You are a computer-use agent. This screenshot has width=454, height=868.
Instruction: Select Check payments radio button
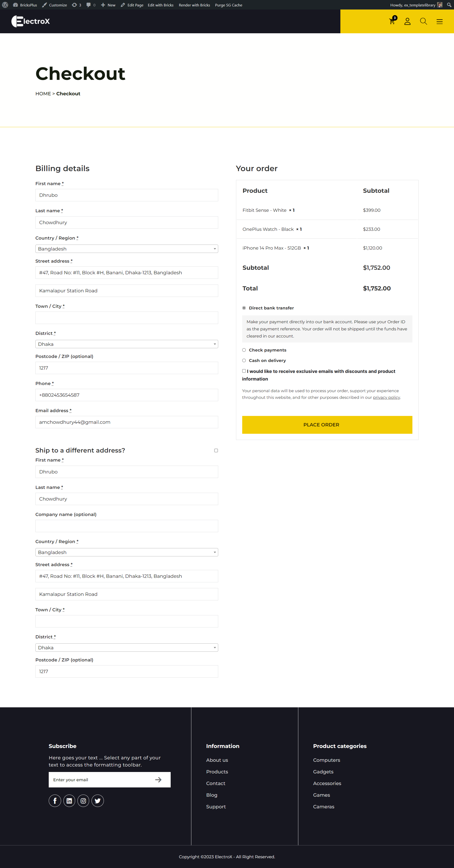pyautogui.click(x=244, y=350)
